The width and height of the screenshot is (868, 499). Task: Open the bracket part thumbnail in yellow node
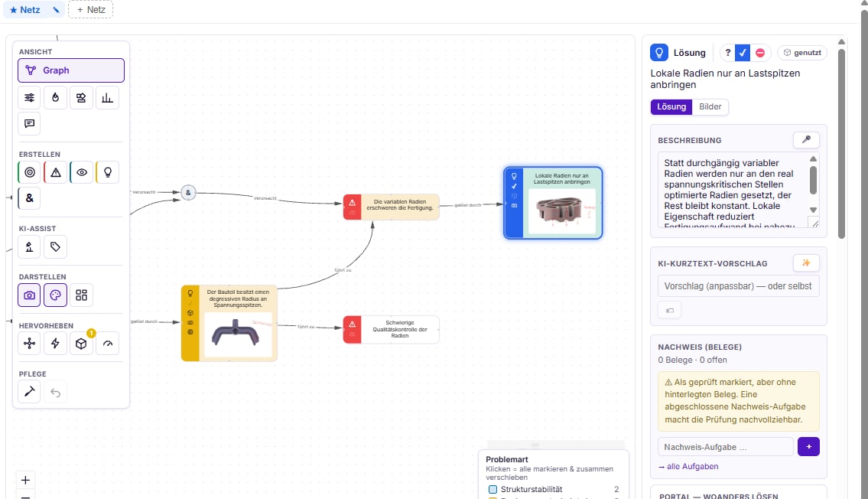[x=238, y=335]
